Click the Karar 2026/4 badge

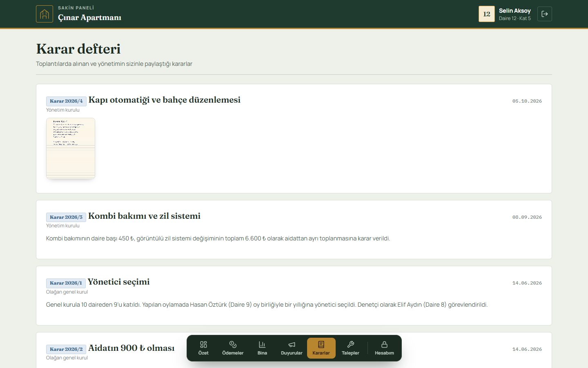point(66,101)
